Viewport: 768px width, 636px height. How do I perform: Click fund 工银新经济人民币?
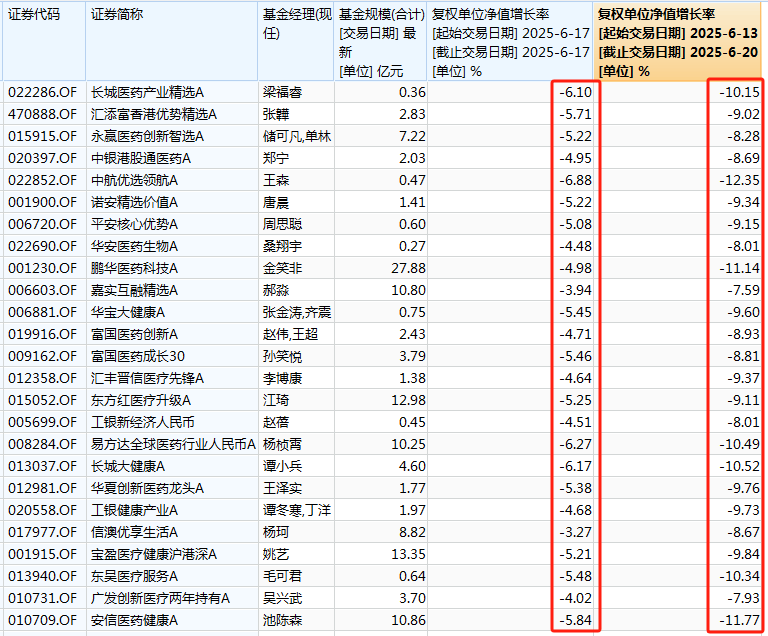143,422
